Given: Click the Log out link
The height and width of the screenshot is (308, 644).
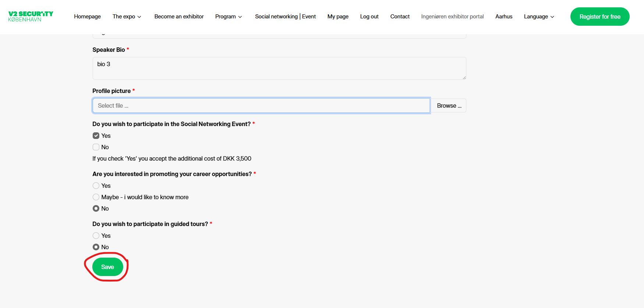Looking at the screenshot, I should [369, 17].
